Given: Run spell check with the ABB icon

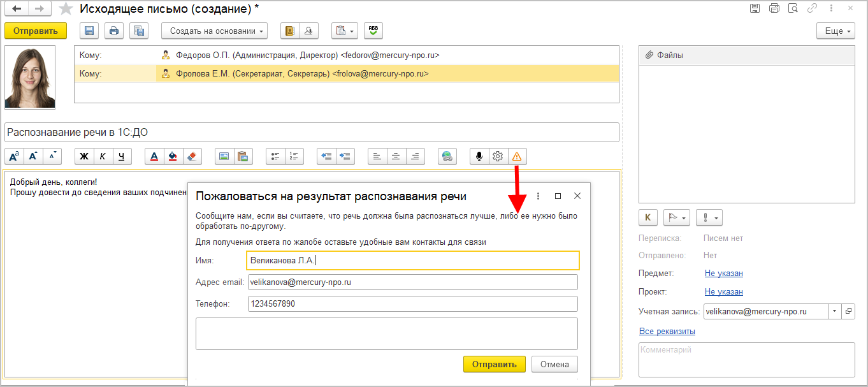Looking at the screenshot, I should [x=373, y=31].
